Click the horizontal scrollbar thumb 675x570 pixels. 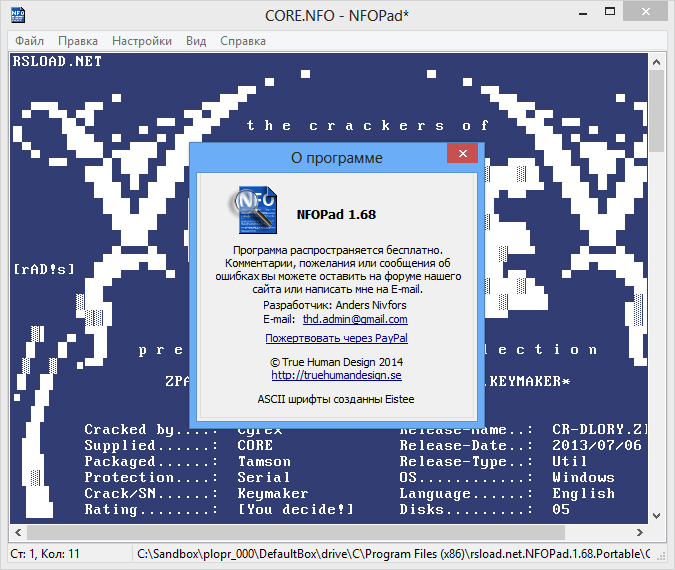(x=296, y=533)
